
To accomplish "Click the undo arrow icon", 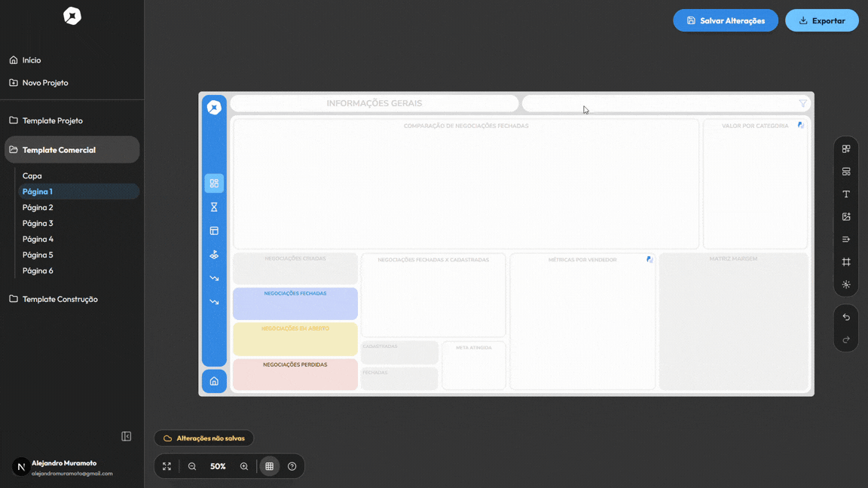I will click(x=846, y=317).
